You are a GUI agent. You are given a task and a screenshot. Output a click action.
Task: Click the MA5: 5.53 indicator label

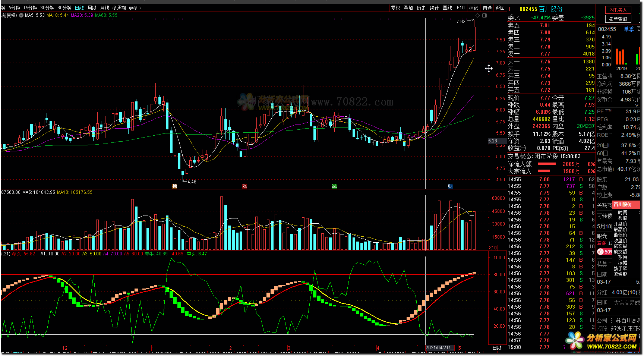coord(35,15)
